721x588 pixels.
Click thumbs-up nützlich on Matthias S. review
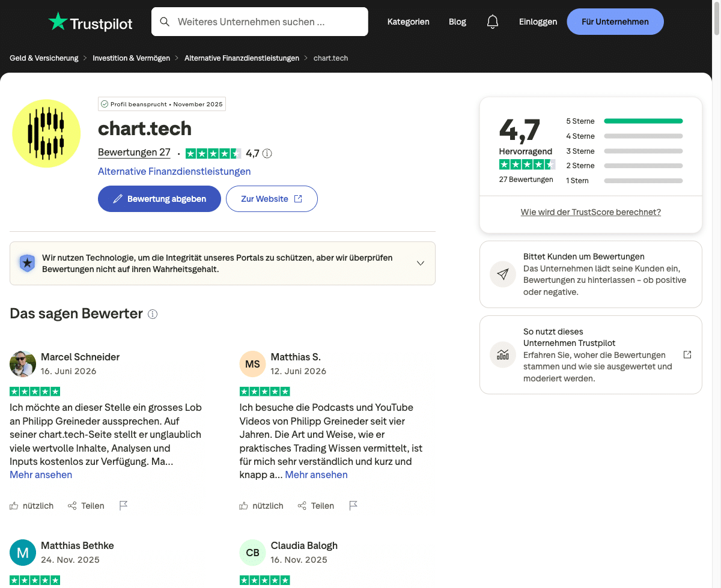pyautogui.click(x=261, y=506)
